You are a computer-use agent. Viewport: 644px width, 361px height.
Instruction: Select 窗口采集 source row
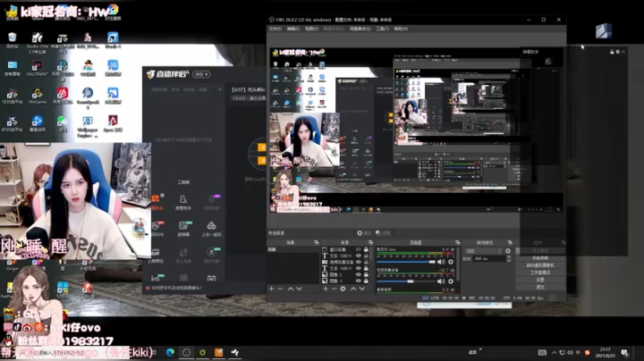(344, 249)
